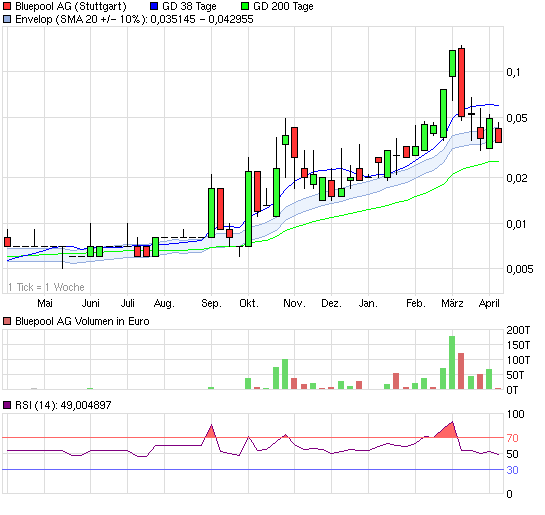The height and width of the screenshot is (515, 545).
Task: Click the 0,1 price axis label
Action: pos(513,72)
